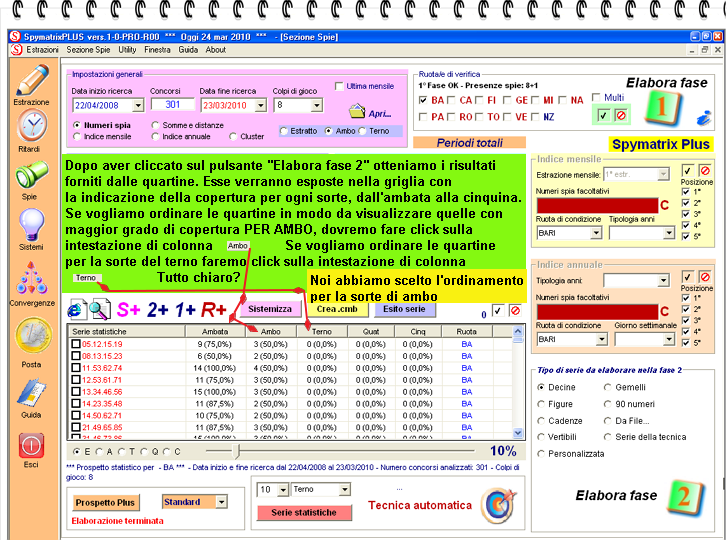Click red cancel icon in Indice annuale panel
This screenshot has height=540, width=727.
(x=705, y=277)
